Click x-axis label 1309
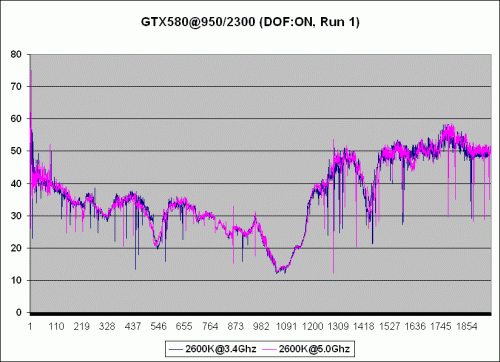 tap(338, 326)
